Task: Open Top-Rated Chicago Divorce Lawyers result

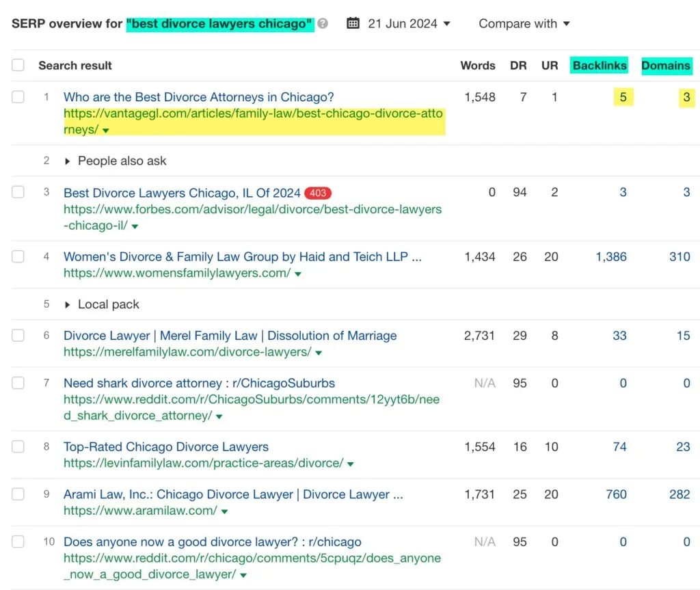Action: (x=166, y=447)
